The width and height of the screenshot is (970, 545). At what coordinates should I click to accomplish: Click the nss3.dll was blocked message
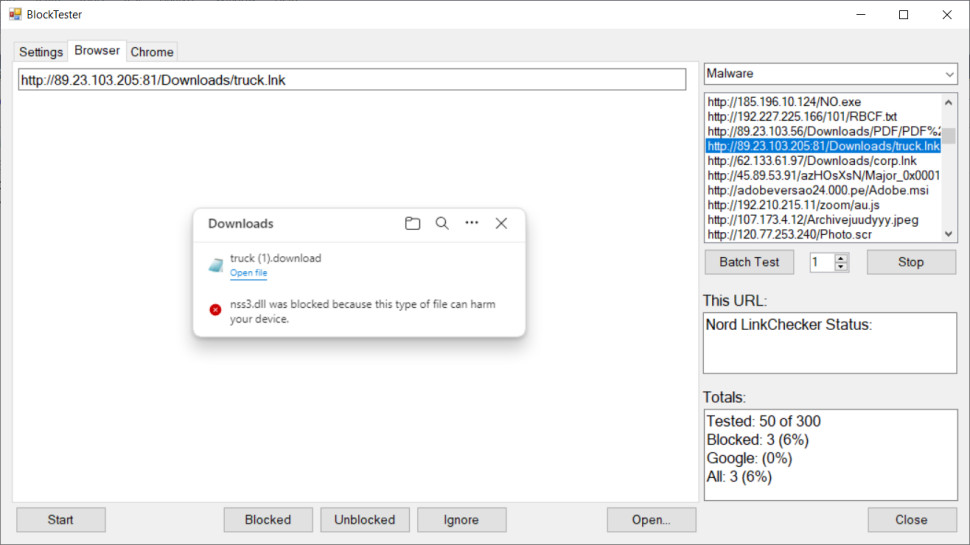click(363, 311)
